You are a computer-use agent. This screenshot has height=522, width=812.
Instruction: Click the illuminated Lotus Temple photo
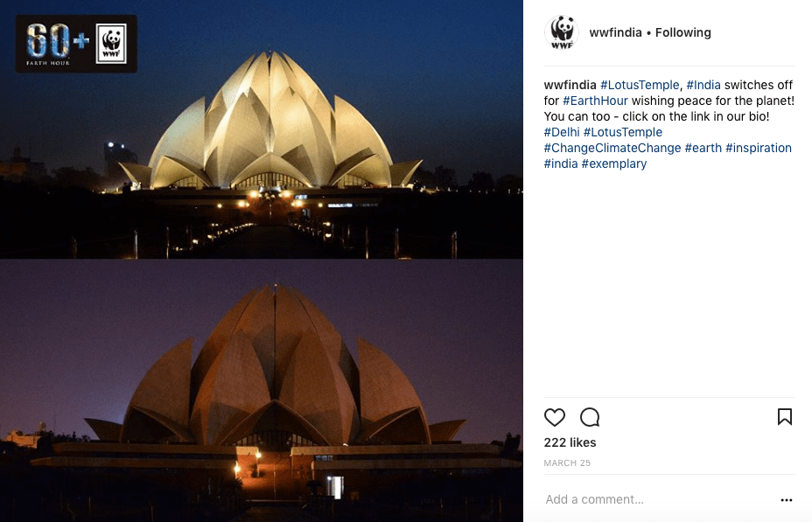(x=262, y=129)
